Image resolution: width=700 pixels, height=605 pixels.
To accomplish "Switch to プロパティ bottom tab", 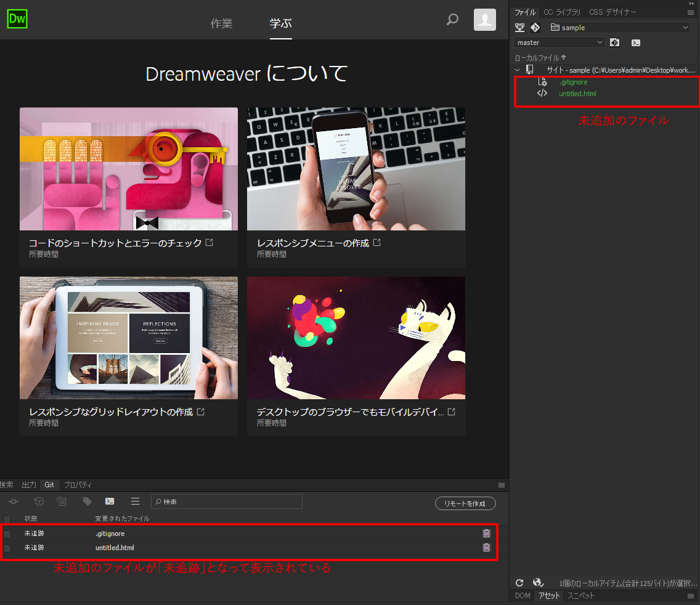I will tap(78, 485).
